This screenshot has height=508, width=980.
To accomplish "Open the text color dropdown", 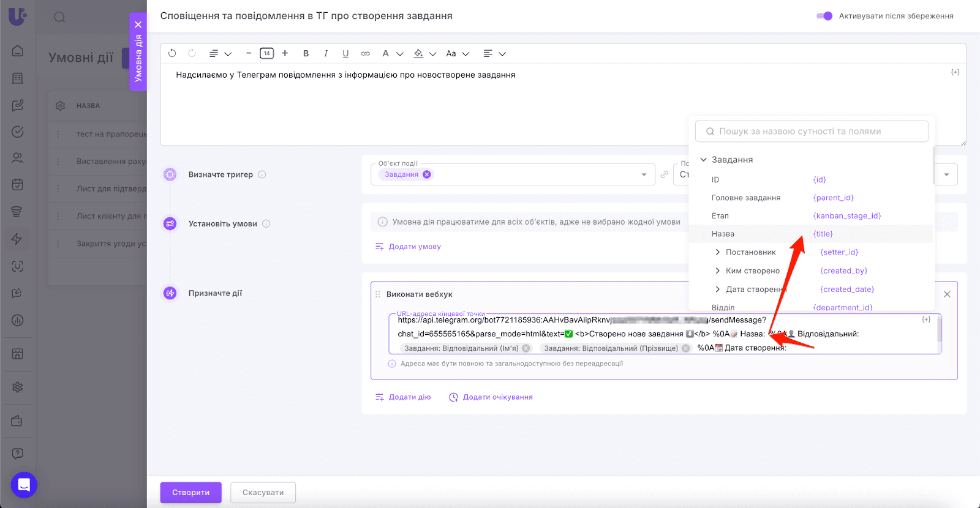I will pos(392,53).
